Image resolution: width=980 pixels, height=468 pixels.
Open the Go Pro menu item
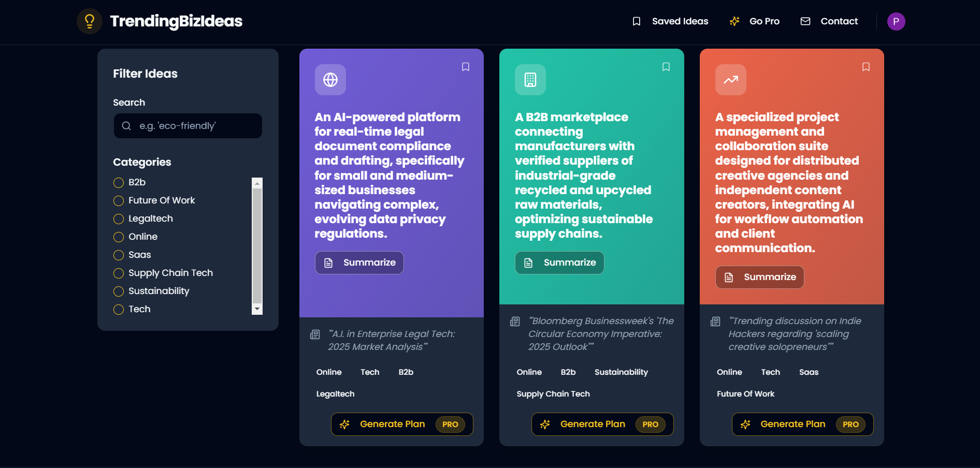755,21
